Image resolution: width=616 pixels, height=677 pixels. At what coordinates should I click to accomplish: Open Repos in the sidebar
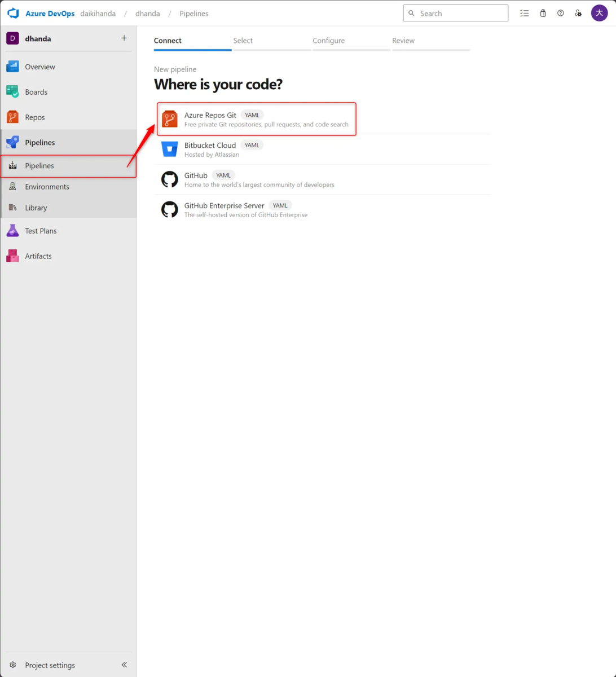pos(68,117)
